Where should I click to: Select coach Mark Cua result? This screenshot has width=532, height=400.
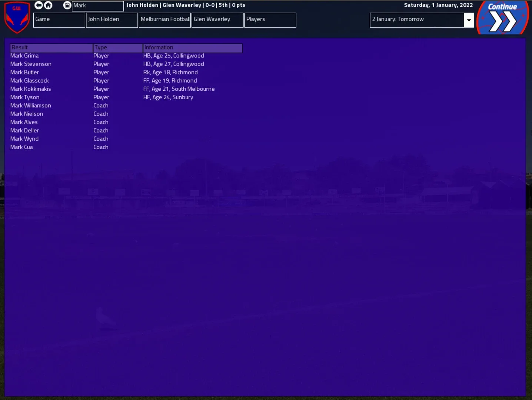(21, 147)
